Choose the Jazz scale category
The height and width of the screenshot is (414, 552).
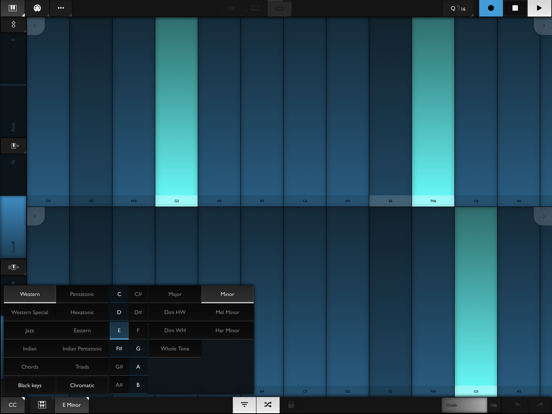click(30, 331)
